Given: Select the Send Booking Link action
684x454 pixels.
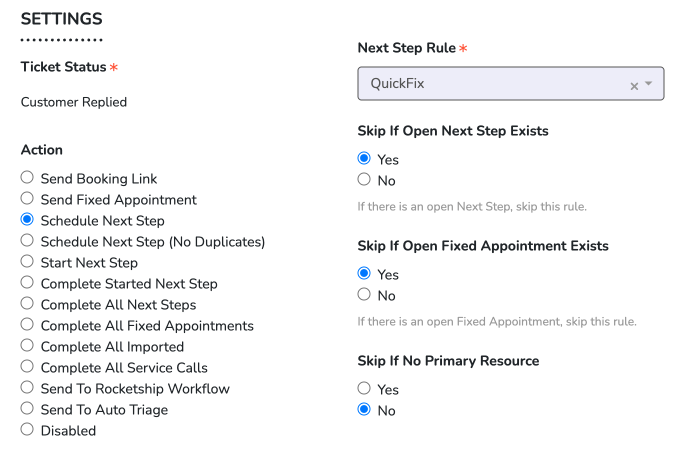Looking at the screenshot, I should tap(27, 178).
